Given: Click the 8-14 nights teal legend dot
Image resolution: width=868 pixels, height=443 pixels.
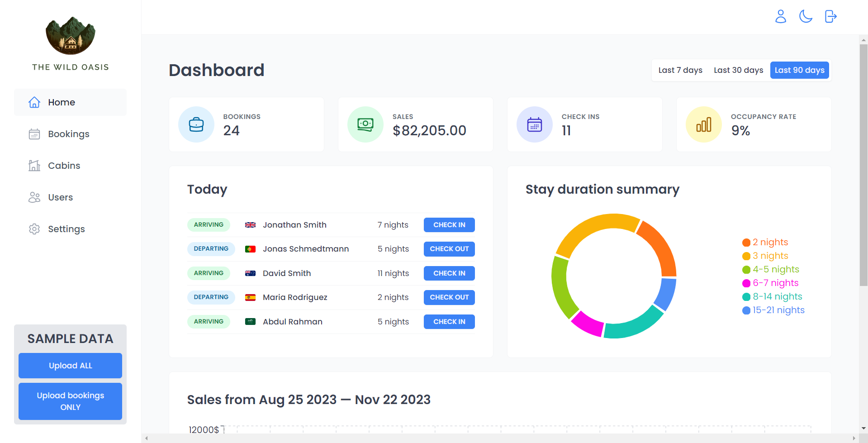Looking at the screenshot, I should pos(746,297).
